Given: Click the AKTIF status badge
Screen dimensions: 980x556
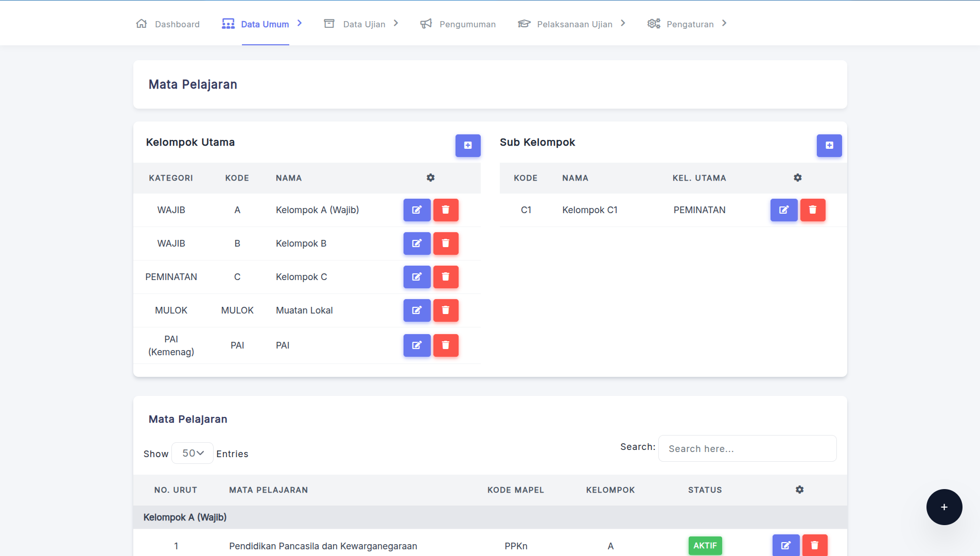Looking at the screenshot, I should (x=705, y=545).
